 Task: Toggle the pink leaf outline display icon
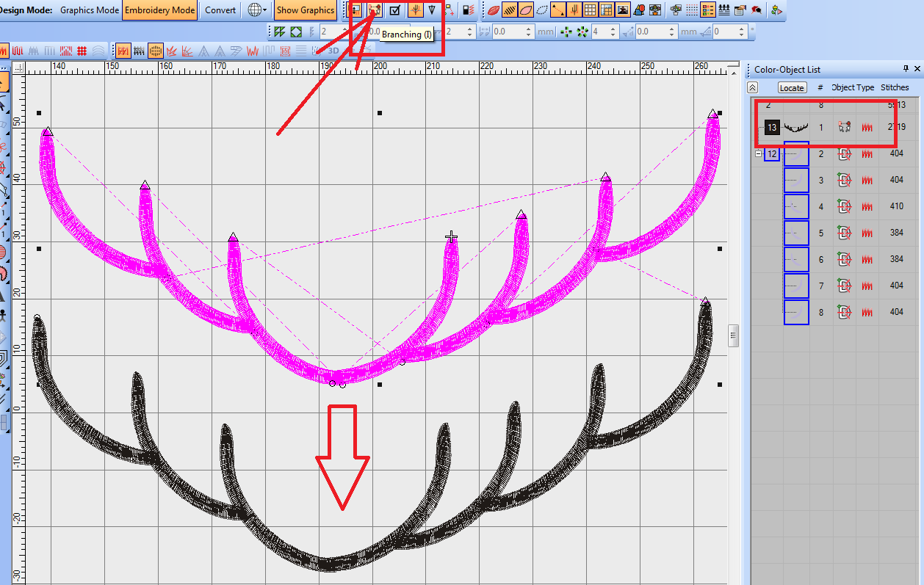click(526, 10)
